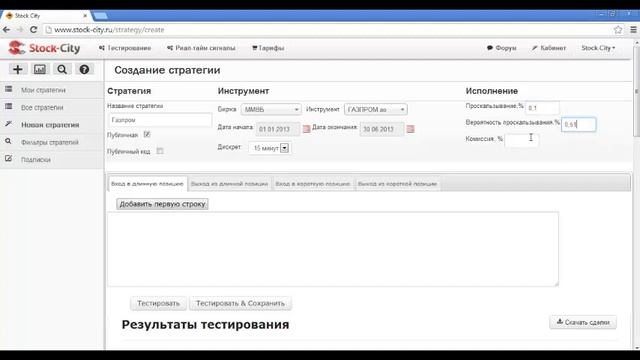Image resolution: width=640 pixels, height=360 pixels.
Task: Click the empty strategy rules text area
Action: (333, 249)
